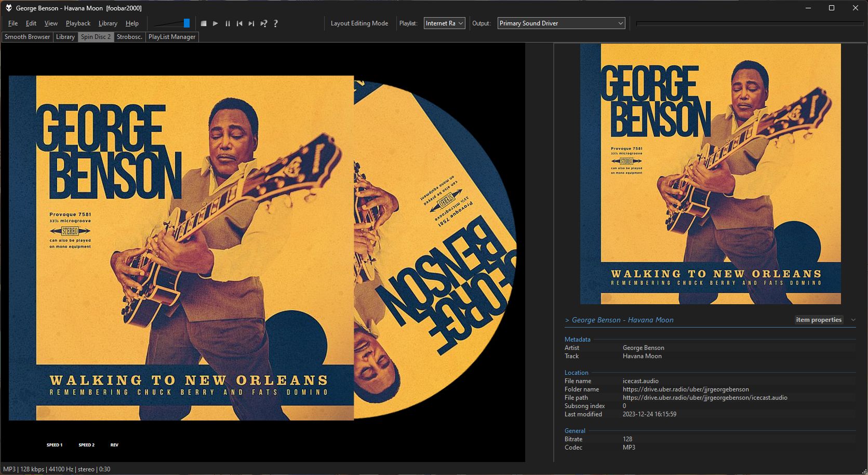Adjust the volume slider handle
This screenshot has width=868, height=475.
pyautogui.click(x=186, y=23)
